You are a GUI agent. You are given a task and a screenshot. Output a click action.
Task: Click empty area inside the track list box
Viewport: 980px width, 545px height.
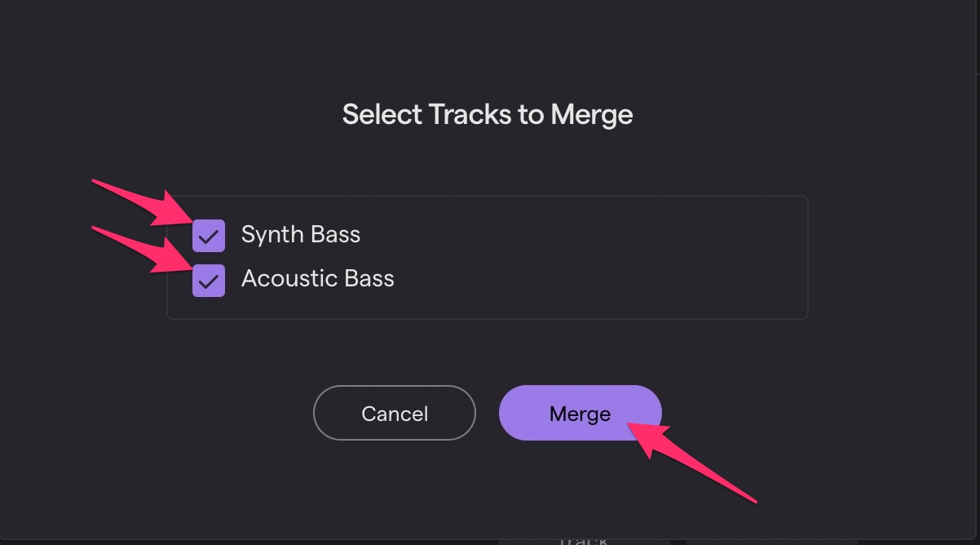point(611,257)
